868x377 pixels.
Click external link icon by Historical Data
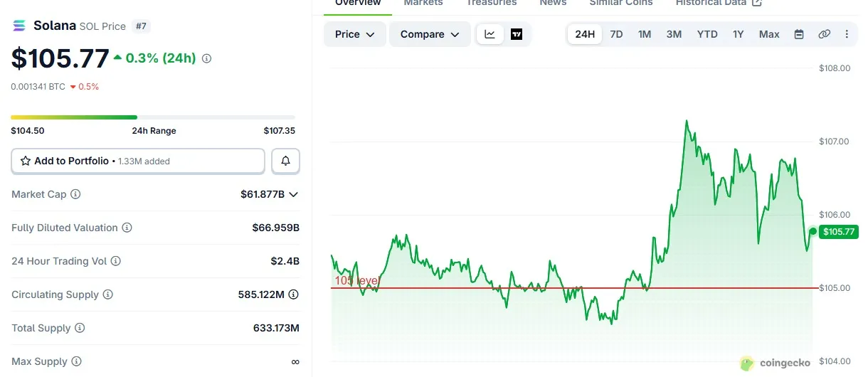757,3
